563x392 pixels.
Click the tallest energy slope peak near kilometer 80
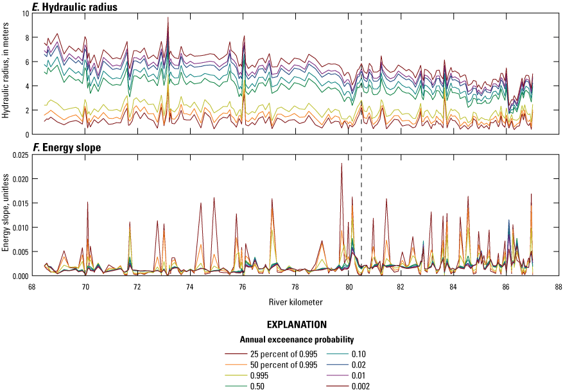click(342, 165)
